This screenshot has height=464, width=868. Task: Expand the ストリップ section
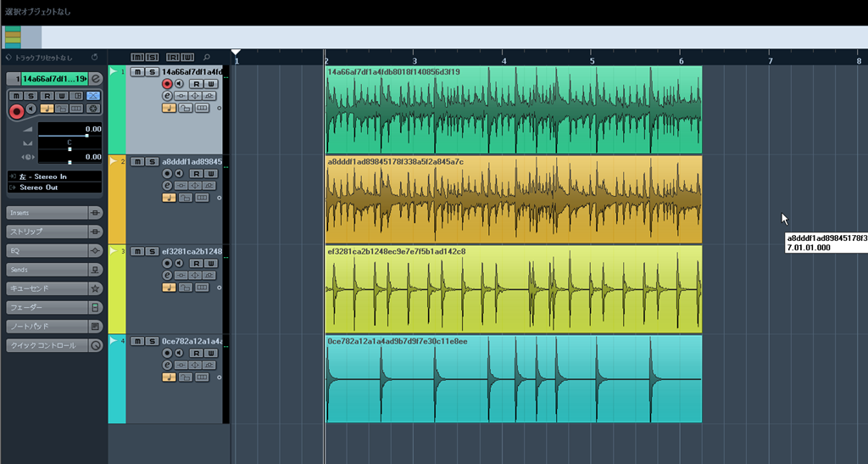click(x=47, y=232)
